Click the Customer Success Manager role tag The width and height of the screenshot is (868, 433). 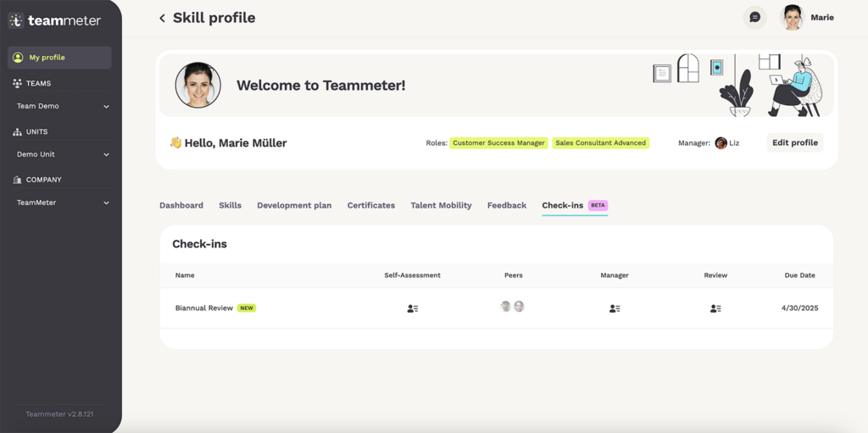coord(498,143)
